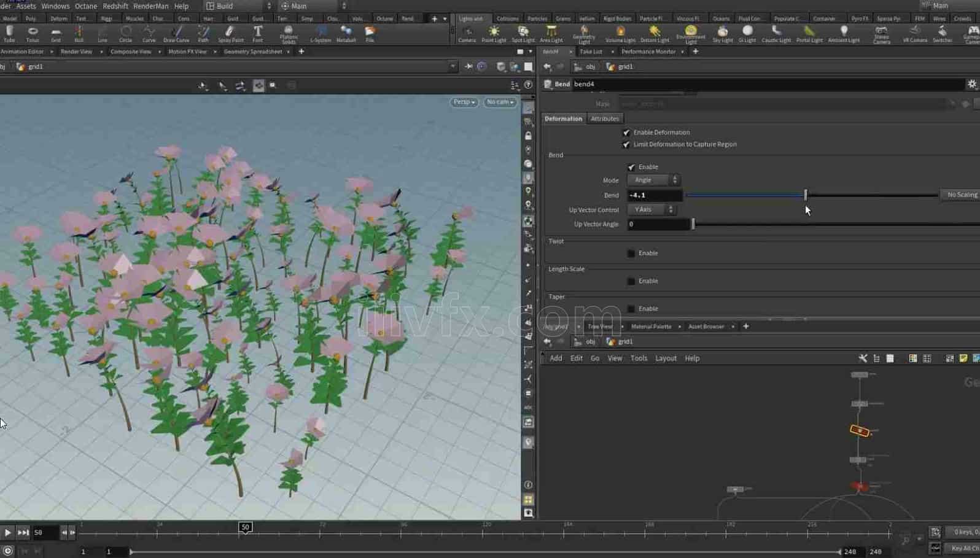Enable the Twist checkbox
The width and height of the screenshot is (980, 558).
(x=631, y=253)
